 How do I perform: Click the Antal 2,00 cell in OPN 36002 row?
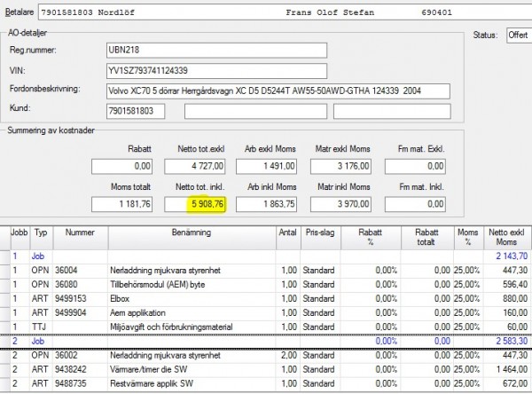tap(288, 356)
